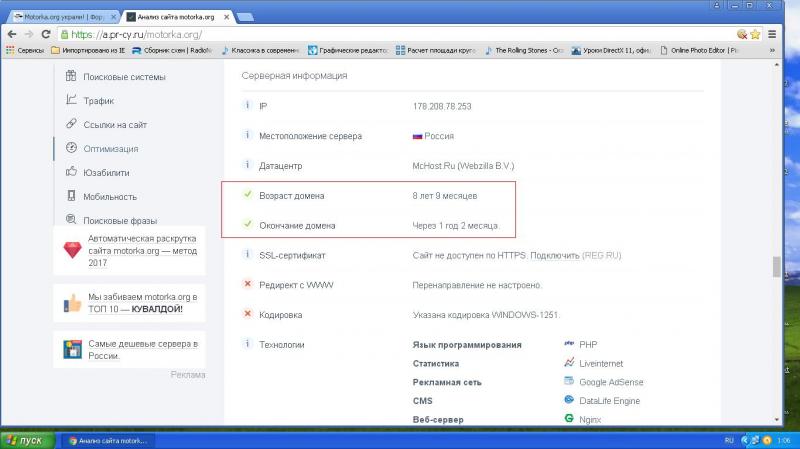Click the green checkmark next to Возраст домена
The image size is (800, 449).
coord(247,195)
